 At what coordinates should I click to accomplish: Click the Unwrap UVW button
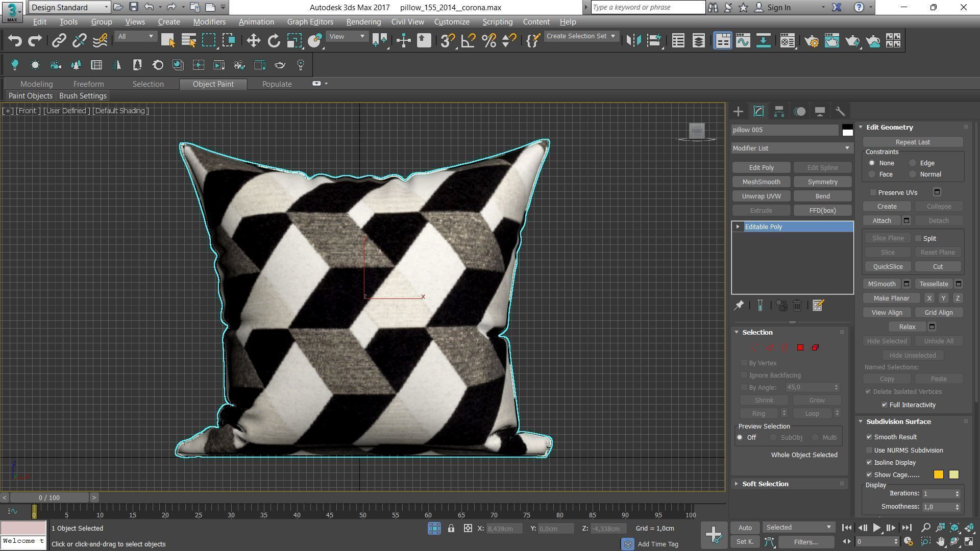coord(761,196)
